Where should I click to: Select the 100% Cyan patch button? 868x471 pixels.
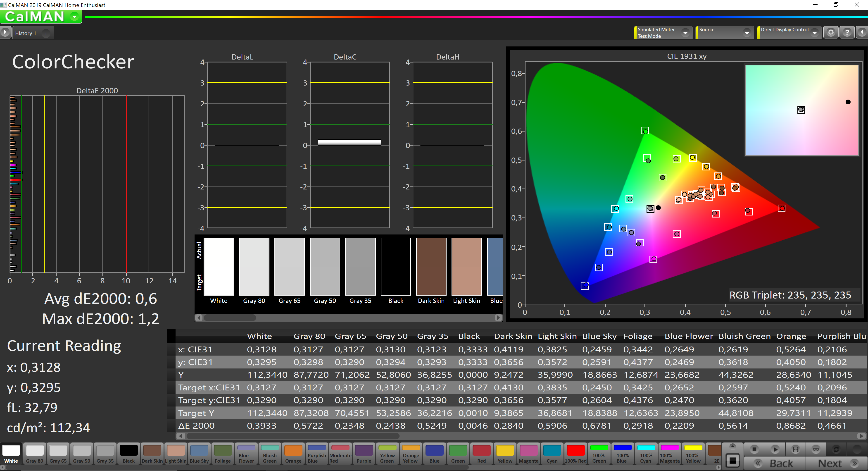[x=646, y=454]
